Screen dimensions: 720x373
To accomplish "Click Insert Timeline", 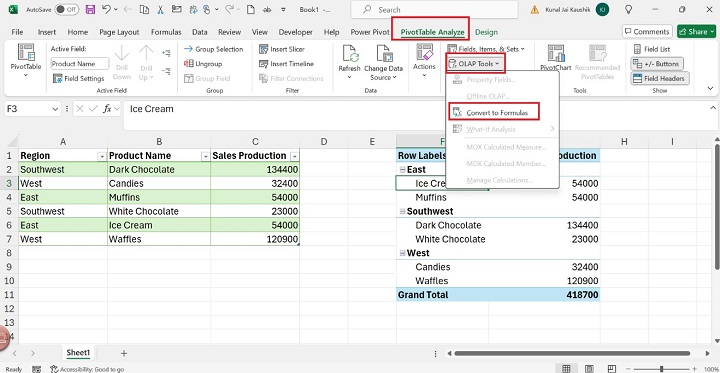I will [x=287, y=64].
